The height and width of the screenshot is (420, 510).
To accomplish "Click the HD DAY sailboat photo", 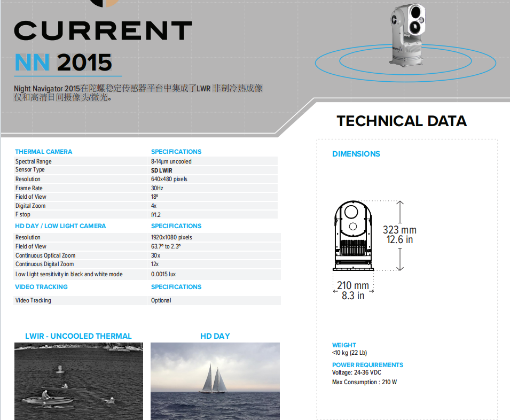I will 215,381.
